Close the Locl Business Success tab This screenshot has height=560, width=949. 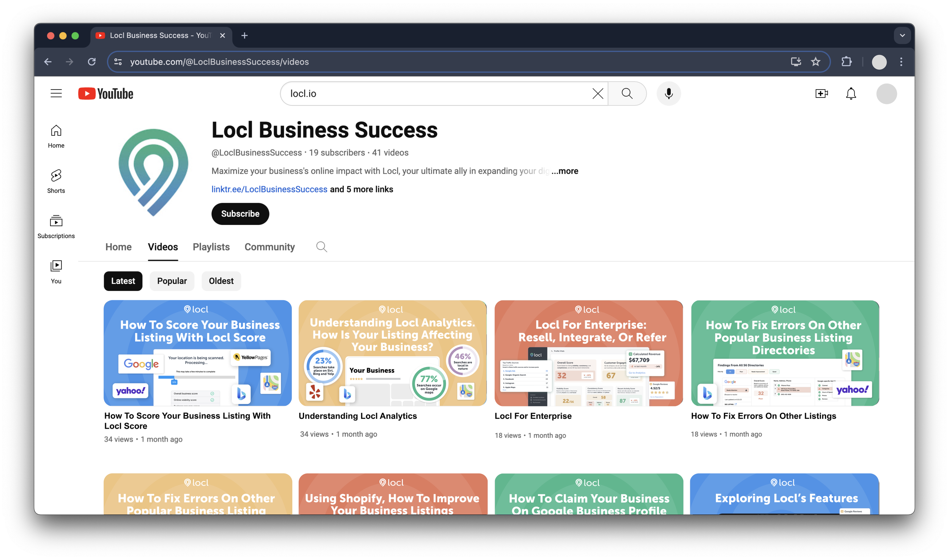(x=222, y=35)
